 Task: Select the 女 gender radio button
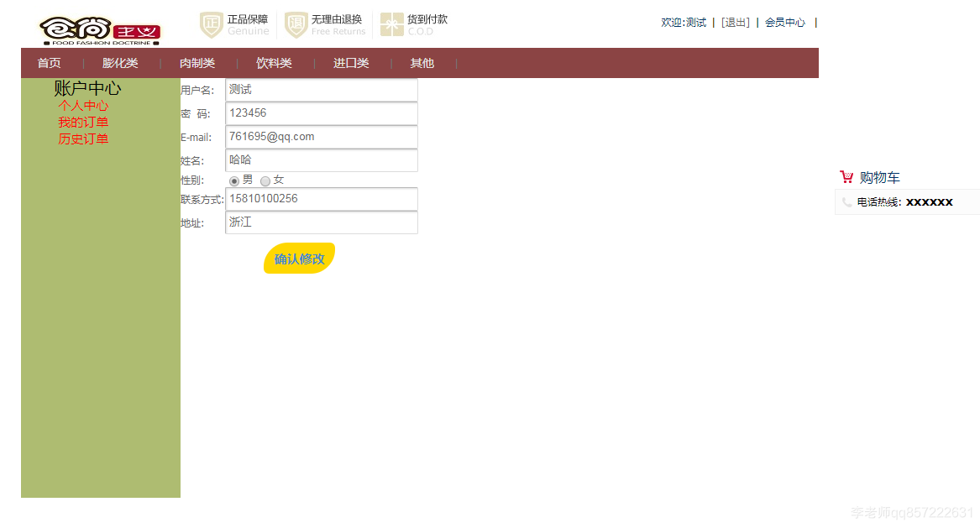[x=265, y=180]
